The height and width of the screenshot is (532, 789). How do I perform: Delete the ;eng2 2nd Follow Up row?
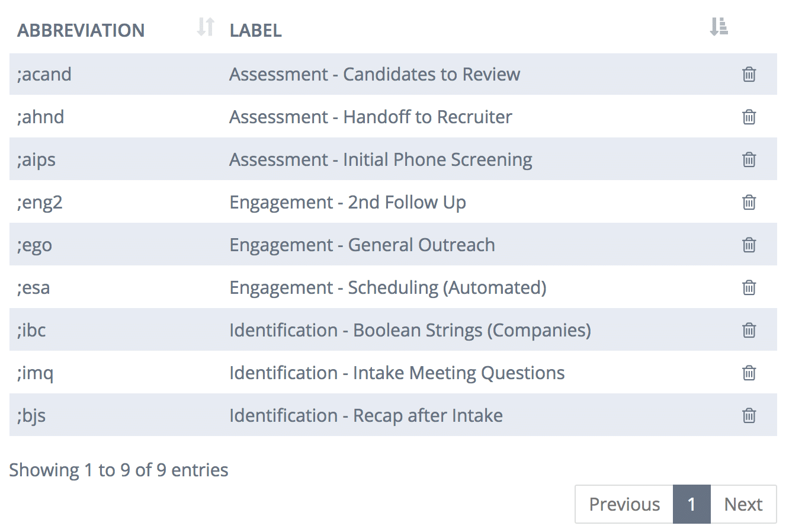749,202
